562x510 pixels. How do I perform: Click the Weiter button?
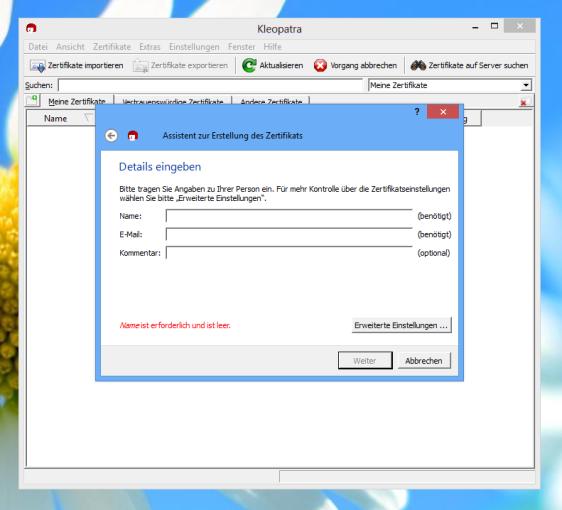(x=365, y=361)
